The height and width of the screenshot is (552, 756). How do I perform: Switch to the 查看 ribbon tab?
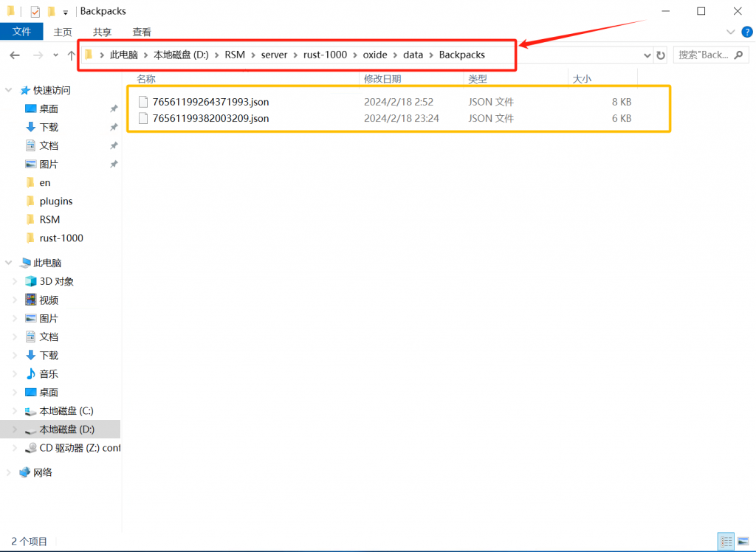(x=142, y=32)
